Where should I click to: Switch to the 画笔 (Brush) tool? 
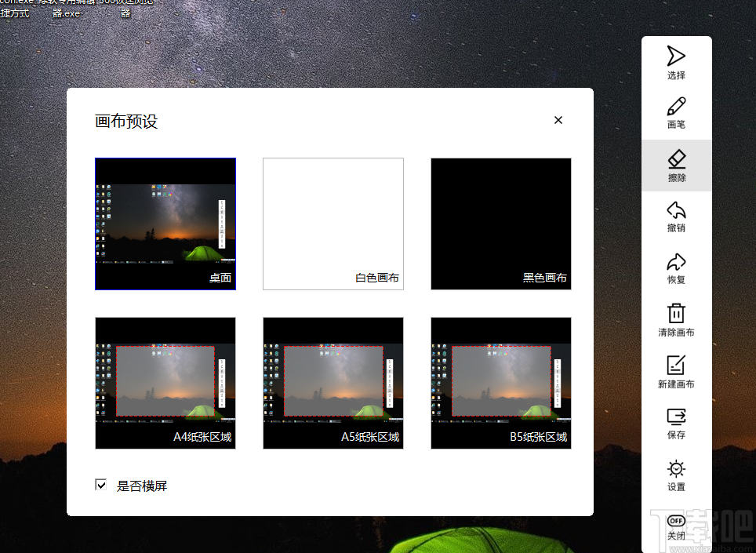click(x=675, y=114)
